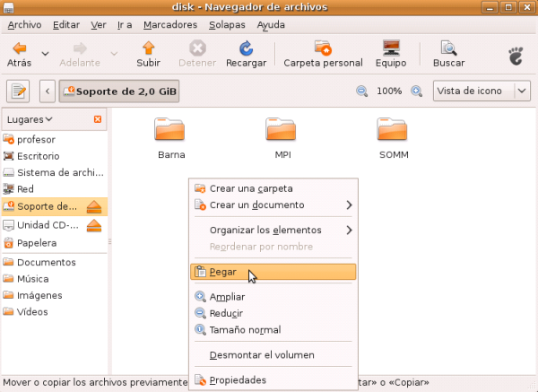Viewport: 538px width, 392px height.
Task: Click the Buscar search icon
Action: 448,49
